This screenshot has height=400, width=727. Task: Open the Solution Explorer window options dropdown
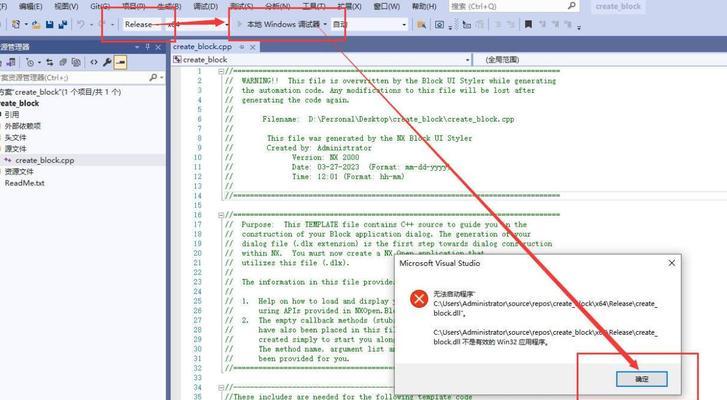137,47
